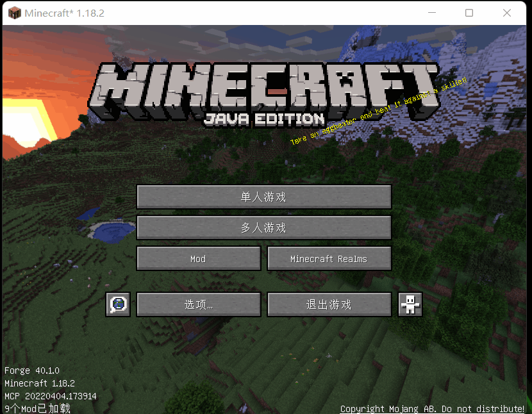Open accessibility settings figure icon
This screenshot has height=414, width=532.
pyautogui.click(x=410, y=304)
